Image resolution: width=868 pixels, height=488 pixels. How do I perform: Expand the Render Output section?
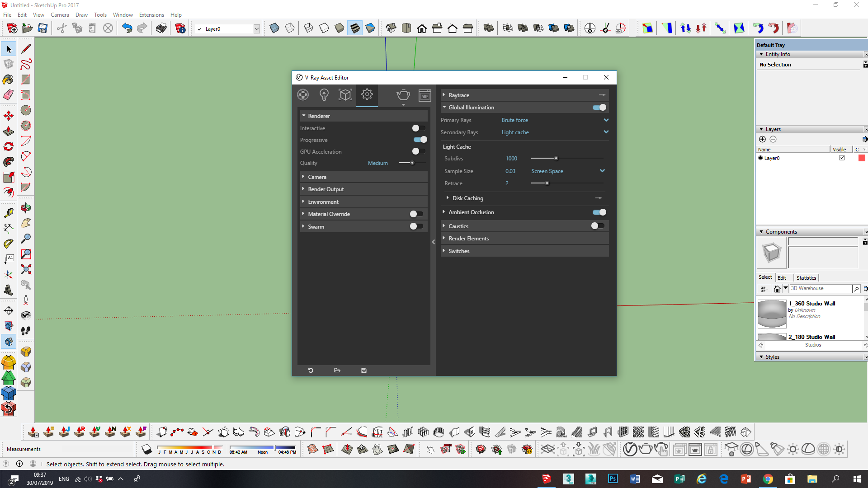click(326, 189)
